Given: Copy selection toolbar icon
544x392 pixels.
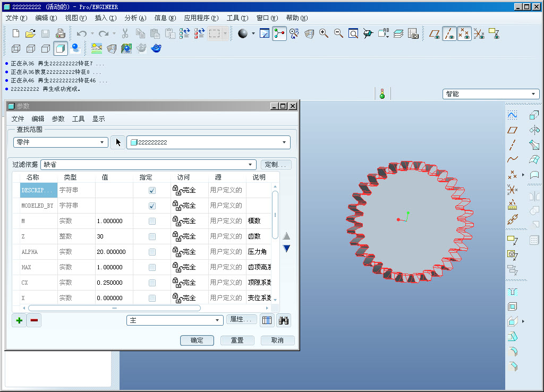Looking at the screenshot, I should click(x=140, y=33).
